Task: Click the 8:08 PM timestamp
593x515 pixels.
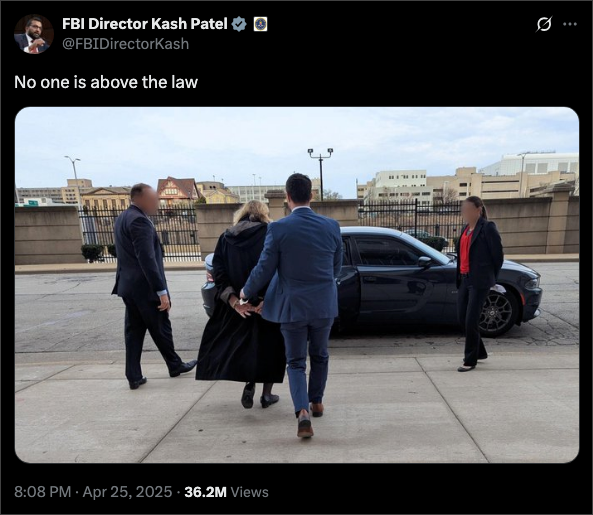Action: pyautogui.click(x=42, y=492)
